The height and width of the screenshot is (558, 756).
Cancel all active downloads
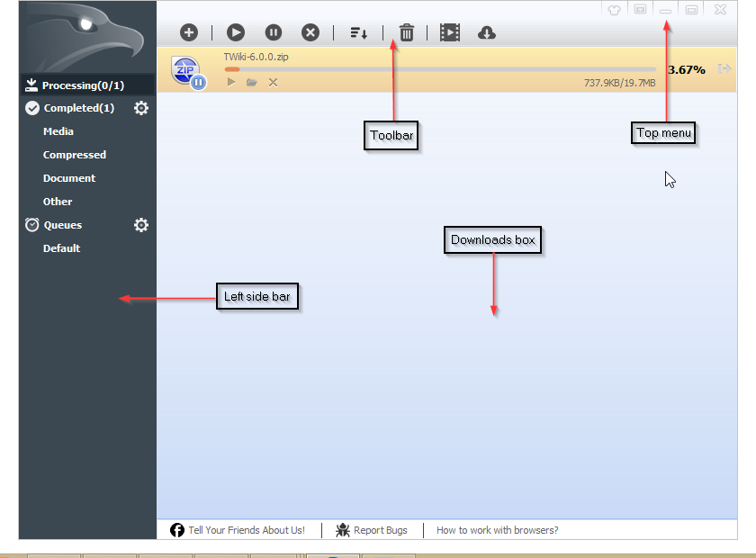(310, 32)
